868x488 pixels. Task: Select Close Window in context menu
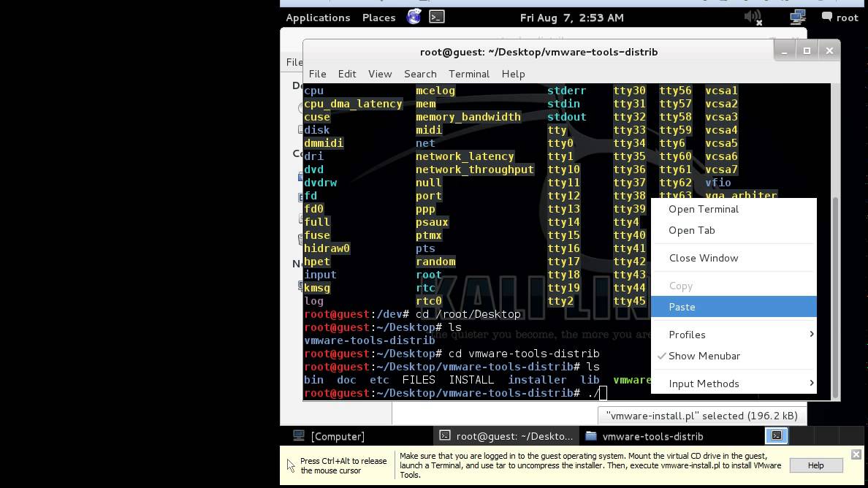(734, 258)
